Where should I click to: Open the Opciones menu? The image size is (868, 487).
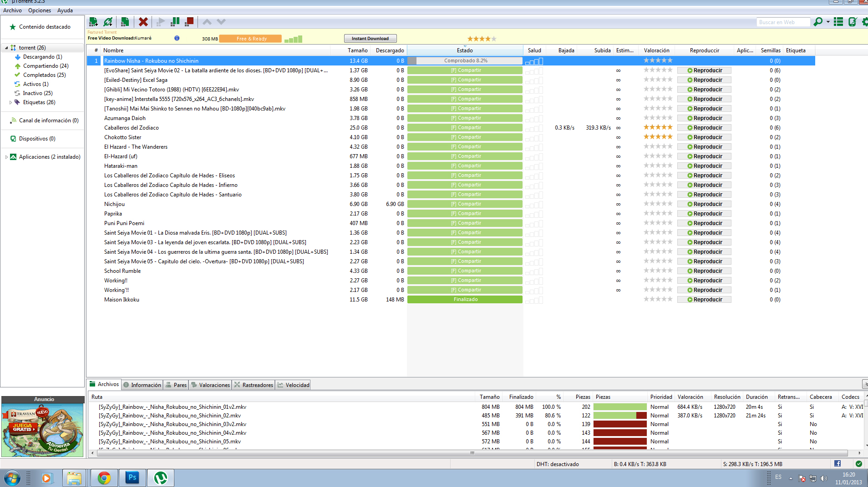(39, 10)
